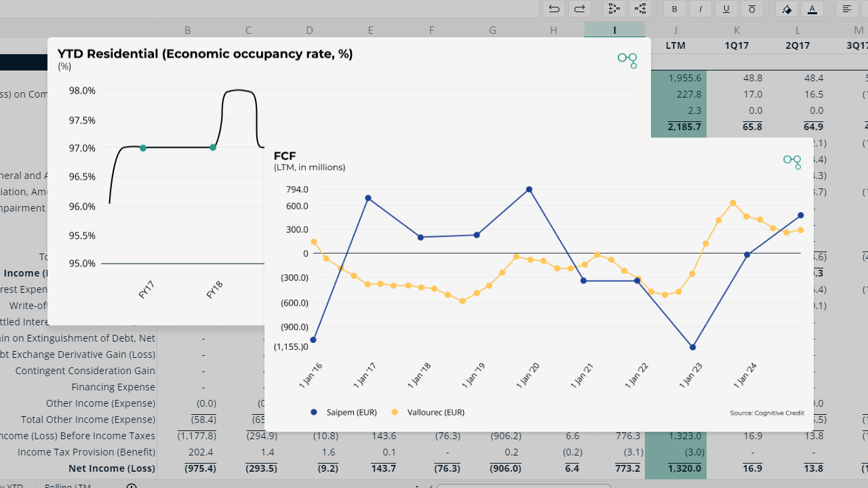The height and width of the screenshot is (488, 868).
Task: Click 1Q17 total 65.8
Action: pos(752,127)
